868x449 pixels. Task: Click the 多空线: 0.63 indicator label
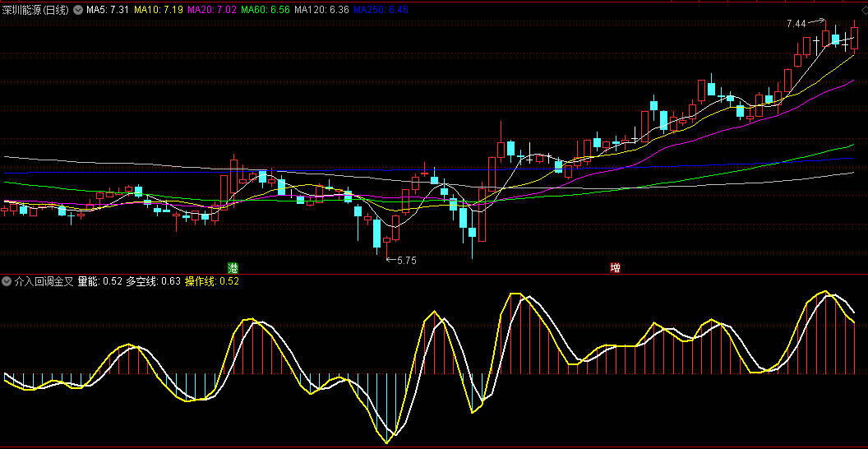153,281
